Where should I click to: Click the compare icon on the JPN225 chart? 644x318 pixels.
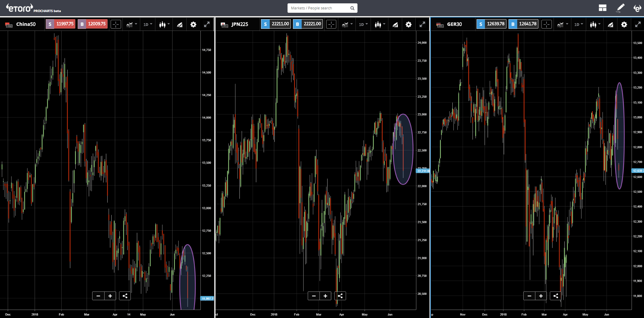pos(395,24)
